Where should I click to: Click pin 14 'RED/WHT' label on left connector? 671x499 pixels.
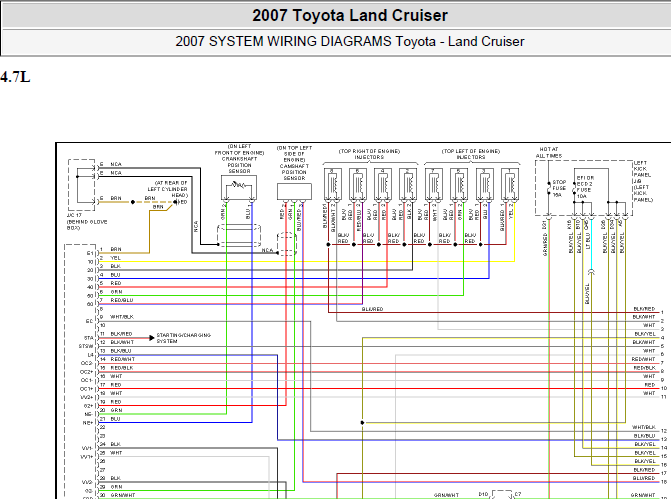(123, 359)
